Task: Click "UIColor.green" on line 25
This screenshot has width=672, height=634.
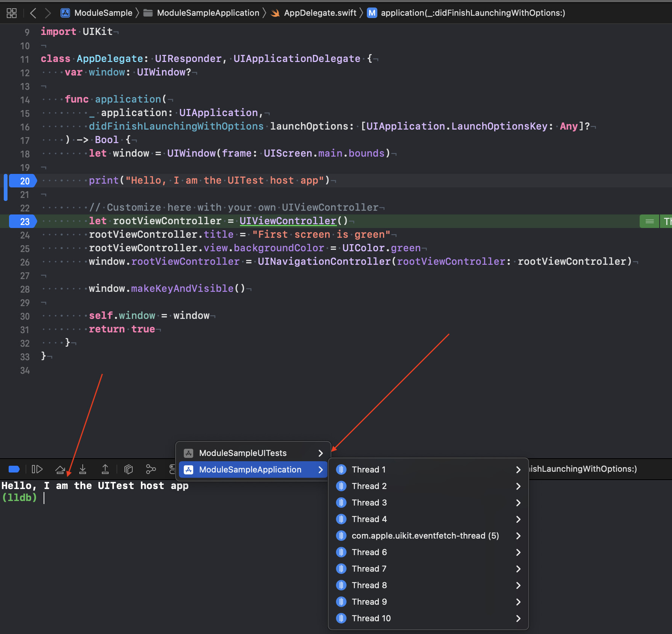Action: (381, 248)
